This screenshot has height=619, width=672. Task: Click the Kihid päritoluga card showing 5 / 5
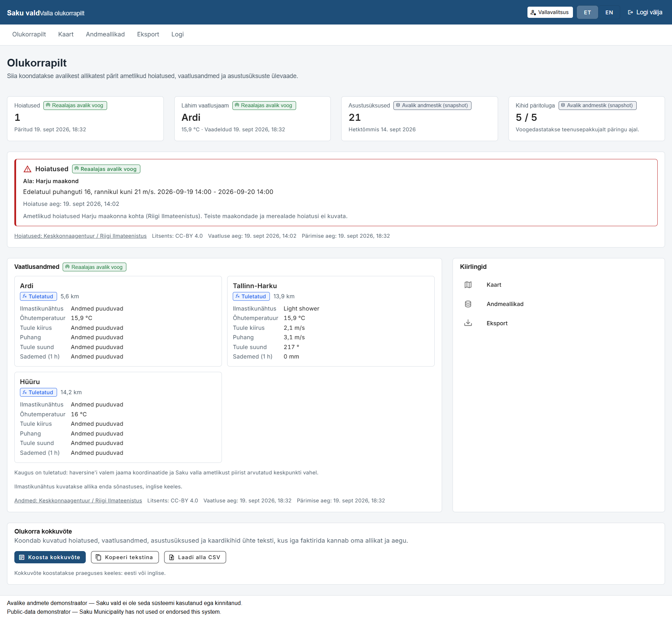click(x=587, y=119)
